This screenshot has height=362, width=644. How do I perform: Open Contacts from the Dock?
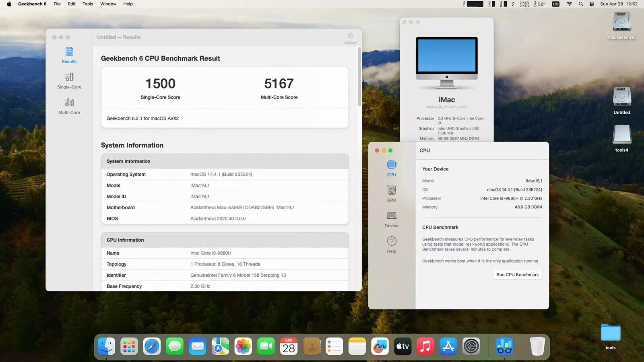pyautogui.click(x=312, y=346)
